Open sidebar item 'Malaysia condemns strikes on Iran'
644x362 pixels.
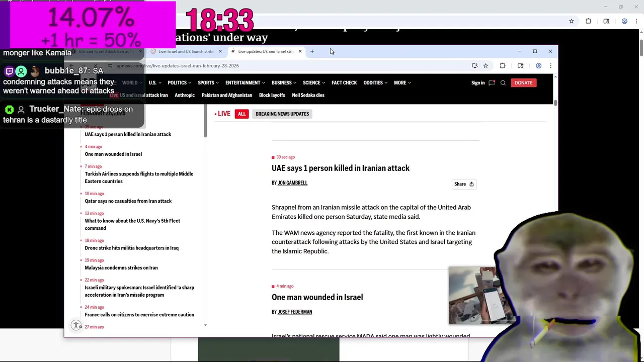click(x=121, y=268)
